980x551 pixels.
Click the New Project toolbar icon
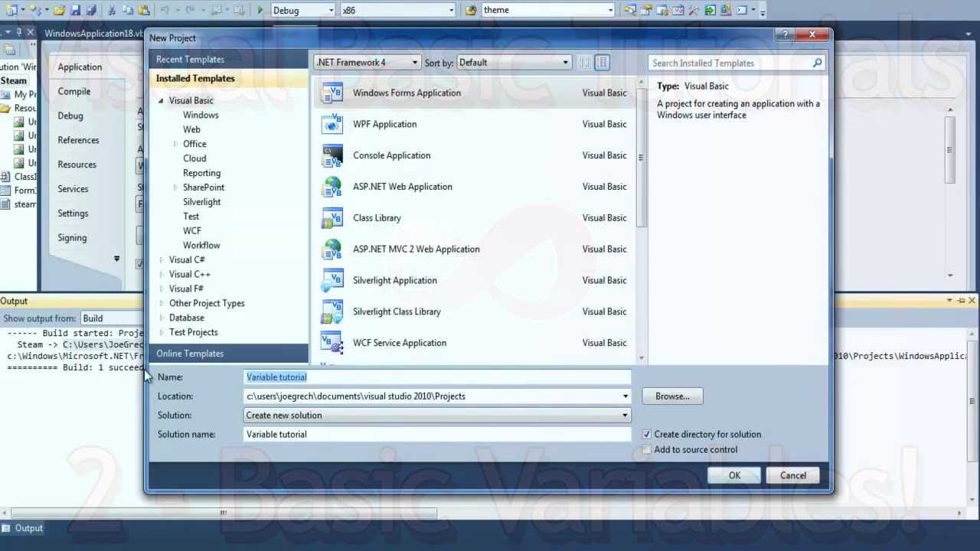click(12, 10)
